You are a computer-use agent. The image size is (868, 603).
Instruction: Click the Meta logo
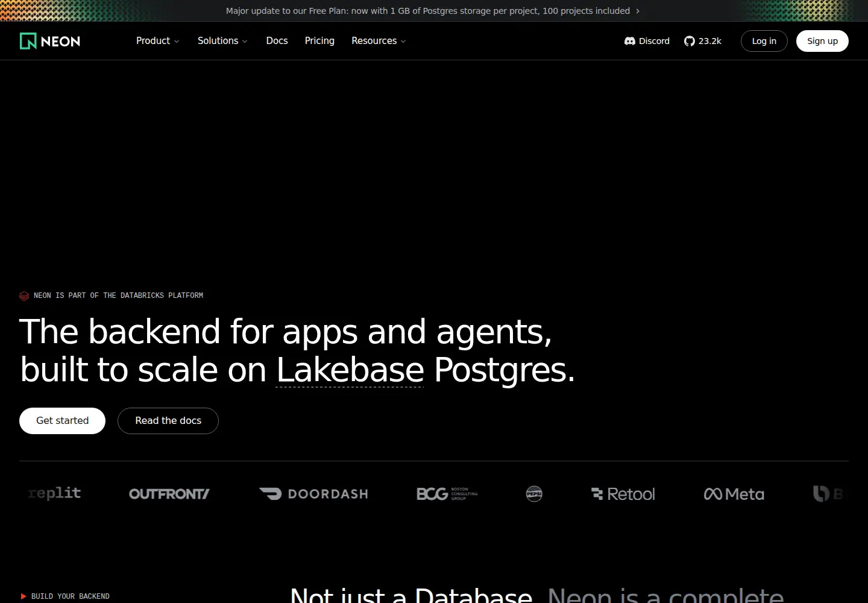tap(734, 494)
